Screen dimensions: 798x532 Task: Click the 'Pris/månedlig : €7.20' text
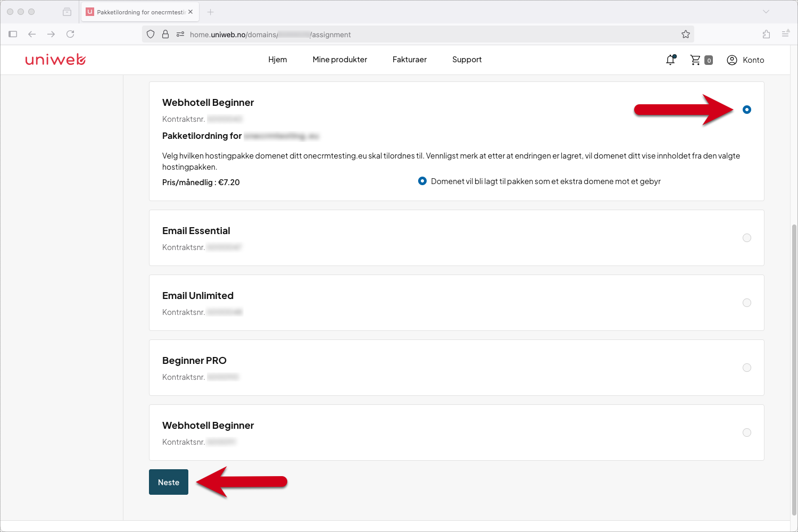201,182
